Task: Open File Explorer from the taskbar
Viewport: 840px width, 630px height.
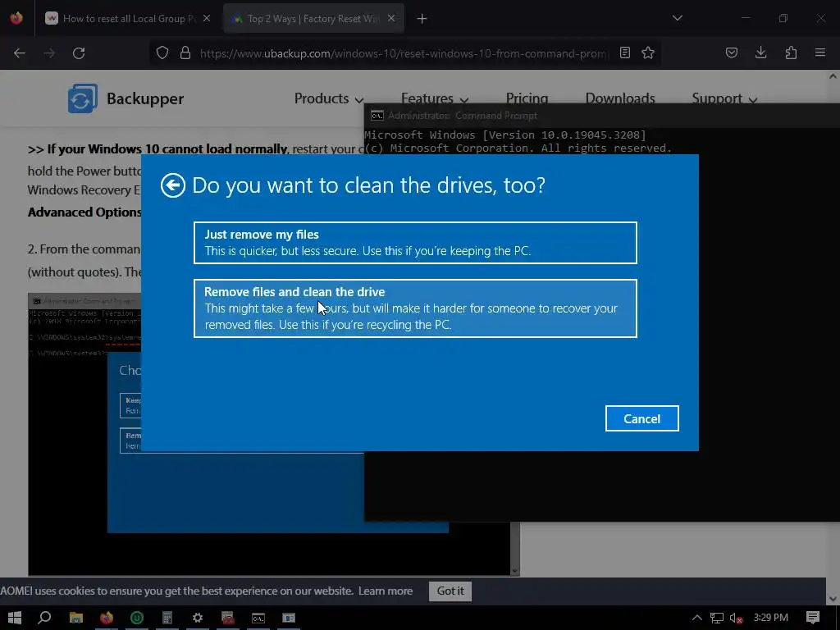Action: (76, 618)
